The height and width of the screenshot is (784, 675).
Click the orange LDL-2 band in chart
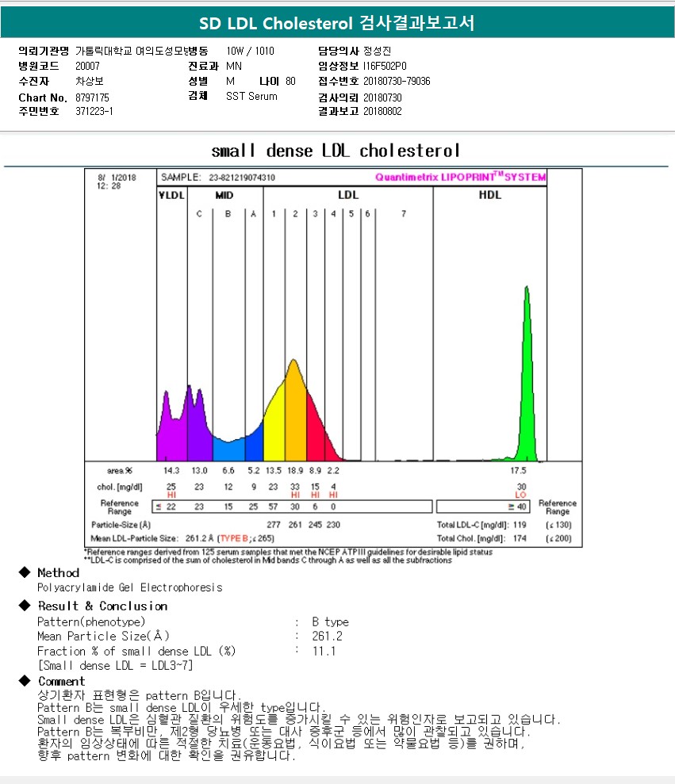(295, 415)
